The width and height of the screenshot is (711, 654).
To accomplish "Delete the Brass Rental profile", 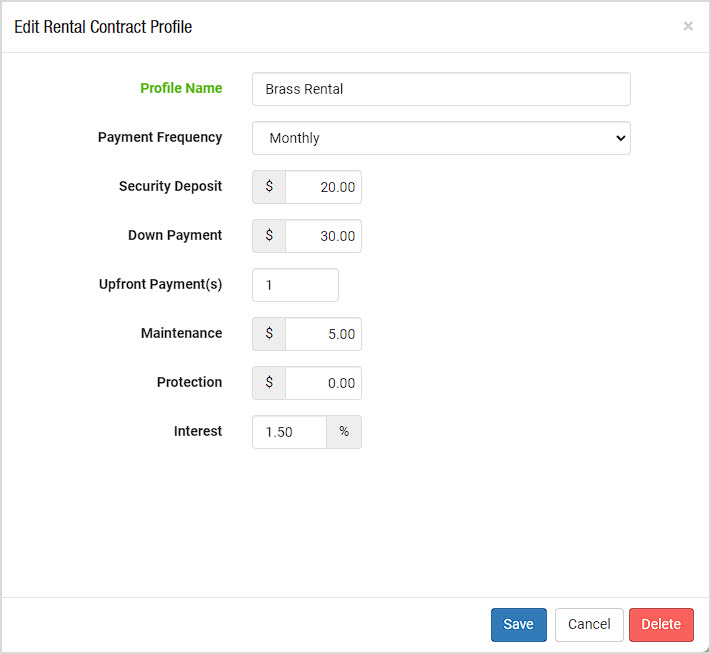I will [661, 625].
